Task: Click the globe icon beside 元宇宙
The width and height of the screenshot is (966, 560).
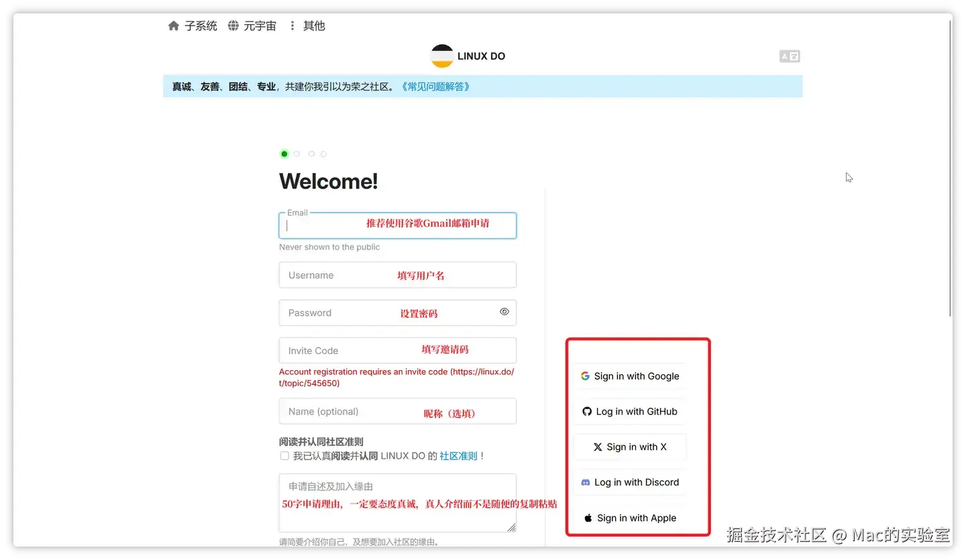Action: (233, 25)
